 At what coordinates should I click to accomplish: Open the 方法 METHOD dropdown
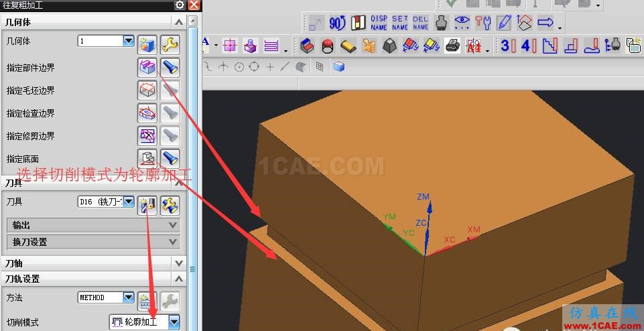click(129, 297)
